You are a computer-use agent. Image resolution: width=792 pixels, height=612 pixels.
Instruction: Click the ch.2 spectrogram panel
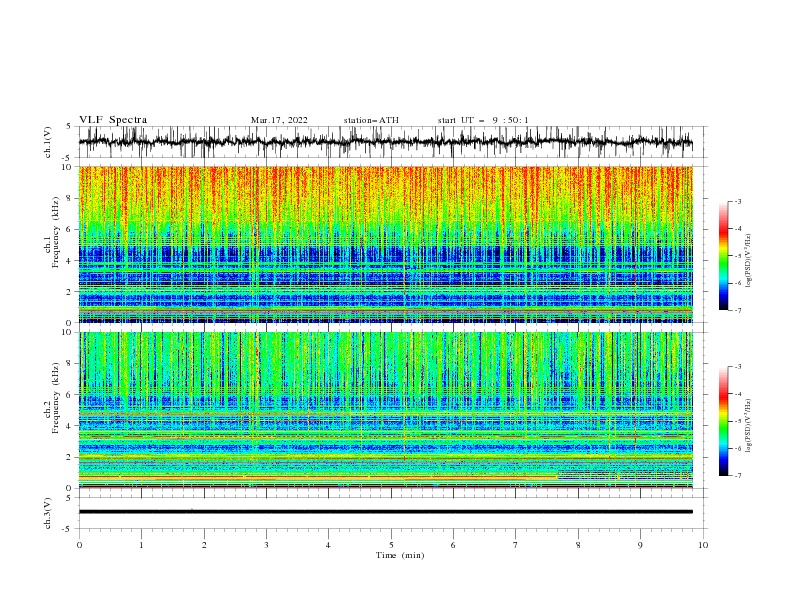tap(385, 410)
